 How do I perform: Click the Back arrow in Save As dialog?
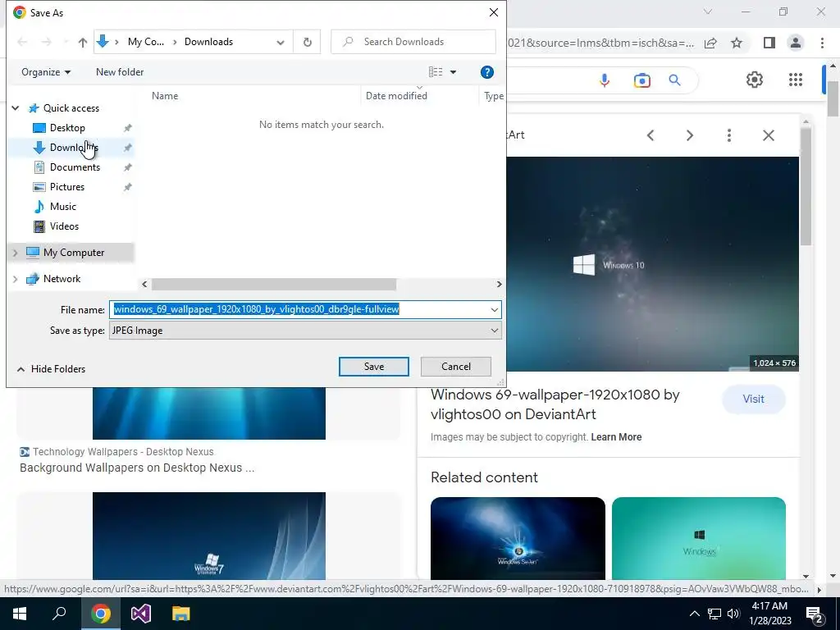tap(22, 42)
